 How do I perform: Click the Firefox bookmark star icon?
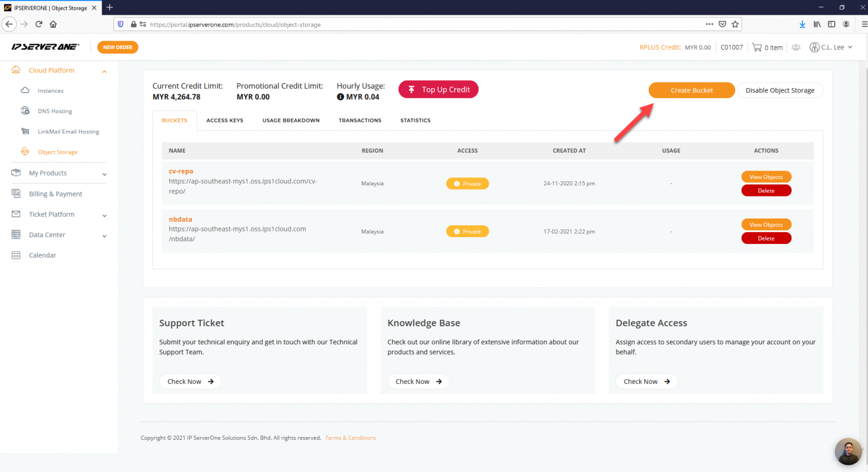click(x=735, y=24)
